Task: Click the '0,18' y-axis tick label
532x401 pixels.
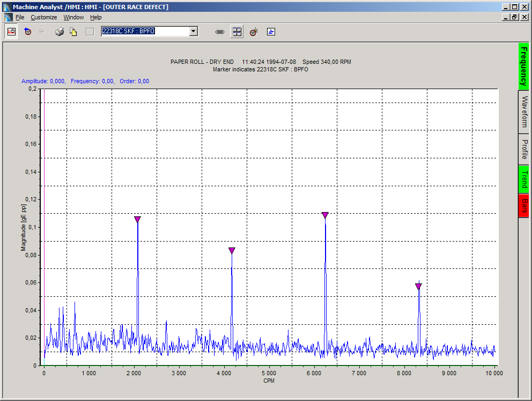Action: tap(31, 116)
